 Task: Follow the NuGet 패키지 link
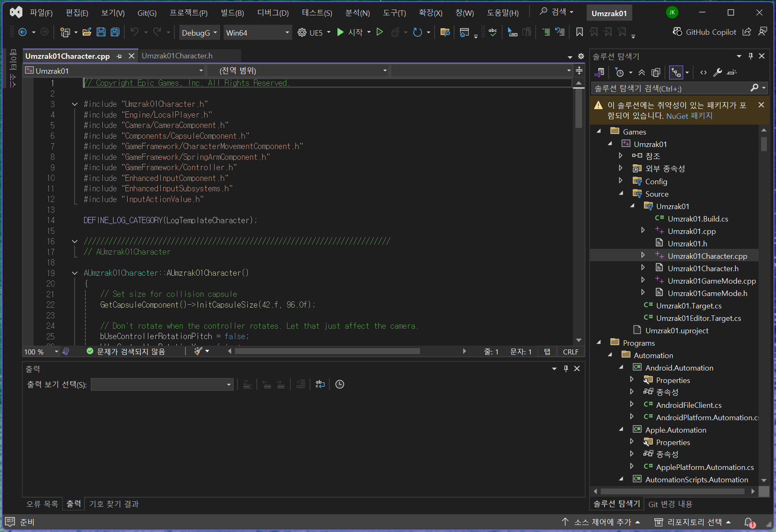(x=689, y=116)
